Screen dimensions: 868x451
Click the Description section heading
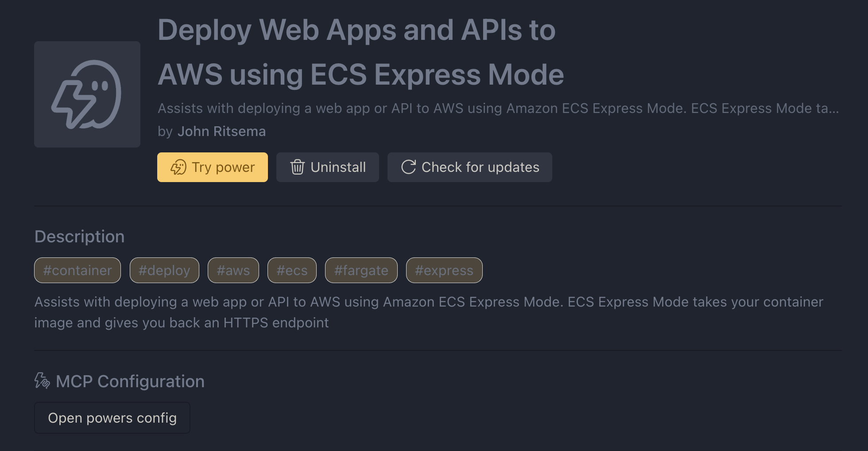tap(80, 237)
